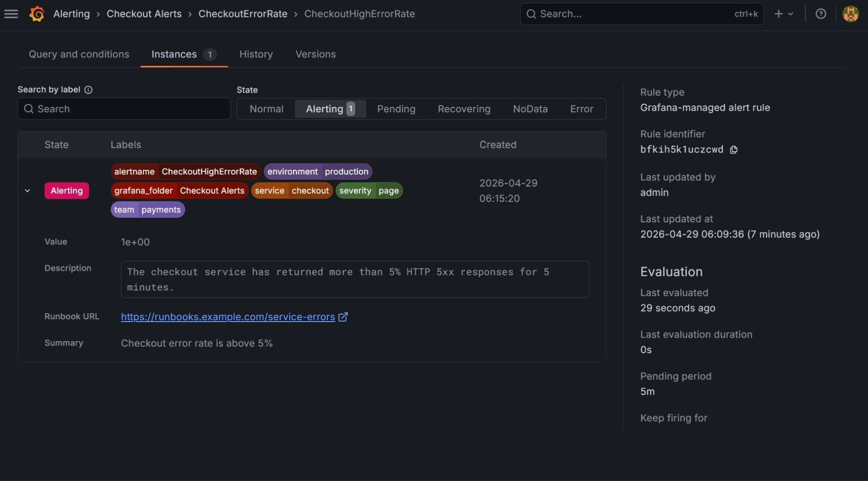Click the description text box
This screenshot has width=868, height=481.
click(355, 280)
